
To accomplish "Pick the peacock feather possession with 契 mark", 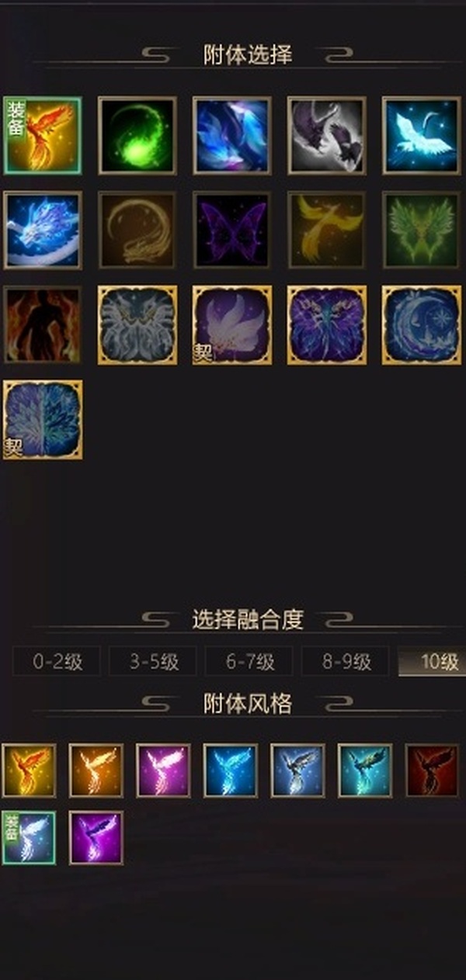I will [43, 420].
